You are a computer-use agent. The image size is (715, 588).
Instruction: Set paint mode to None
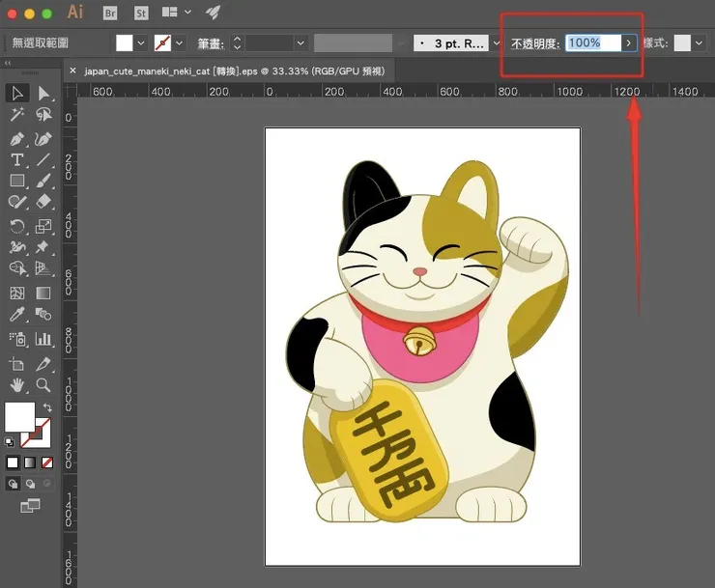point(46,462)
